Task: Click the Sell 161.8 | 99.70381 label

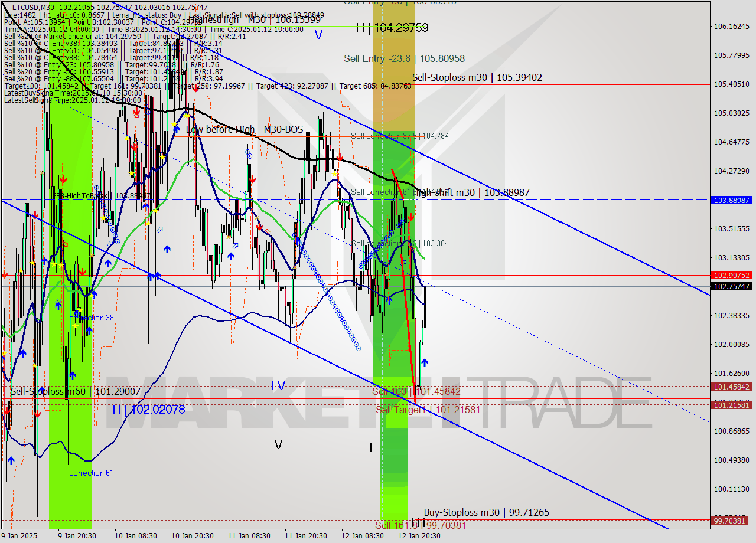Action: (421, 525)
